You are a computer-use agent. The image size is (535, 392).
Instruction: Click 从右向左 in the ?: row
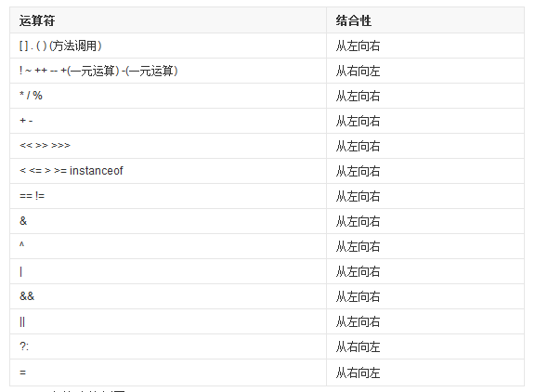358,347
